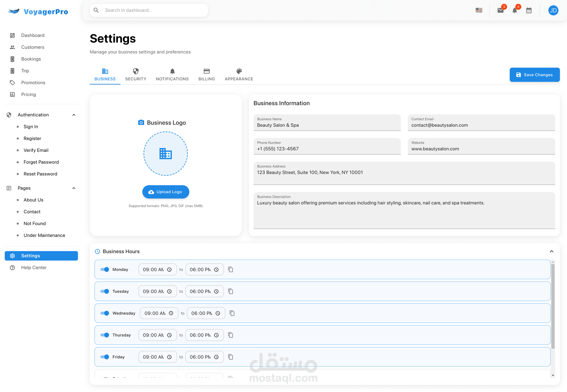
Task: Copy Thursday's hours with the copy icon
Action: point(231,335)
